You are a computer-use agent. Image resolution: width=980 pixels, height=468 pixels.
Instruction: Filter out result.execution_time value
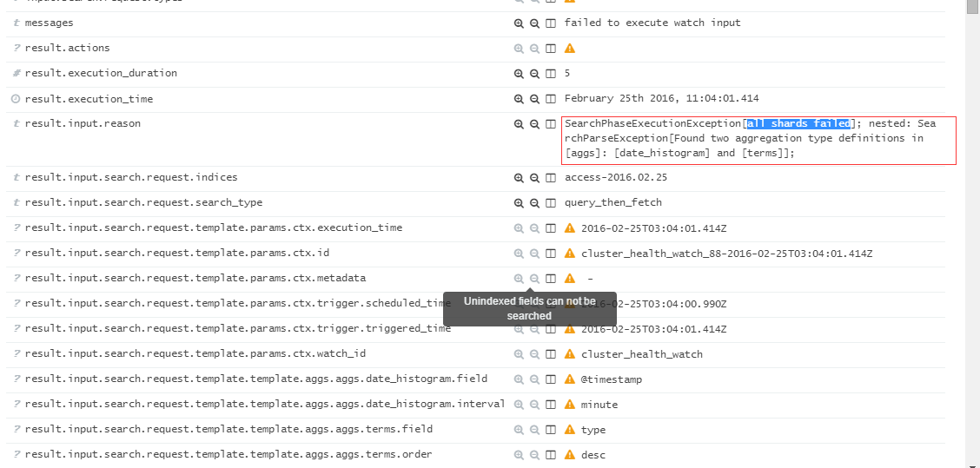click(x=534, y=99)
